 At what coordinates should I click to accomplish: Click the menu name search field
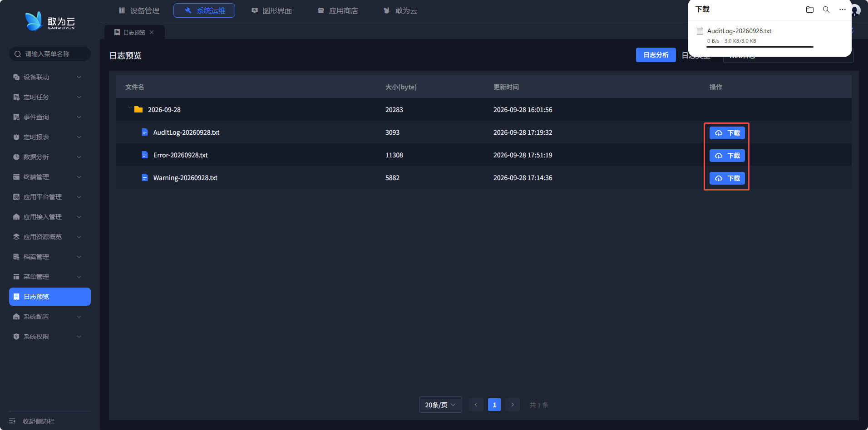50,54
